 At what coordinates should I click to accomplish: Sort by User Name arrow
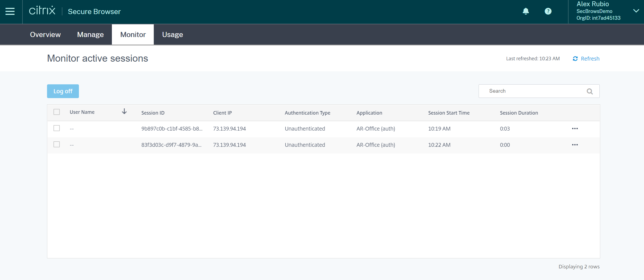[x=124, y=112]
